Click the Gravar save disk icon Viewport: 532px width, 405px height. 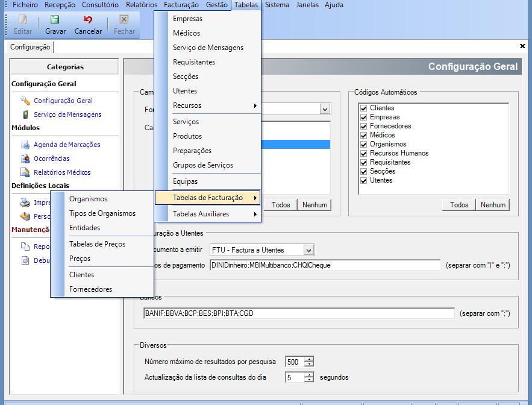55,20
